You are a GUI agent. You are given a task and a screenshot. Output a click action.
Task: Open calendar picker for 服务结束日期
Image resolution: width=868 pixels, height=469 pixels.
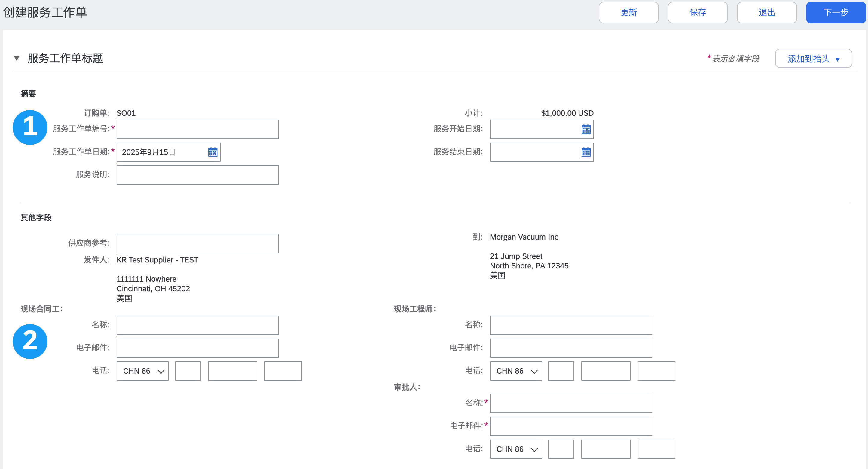click(x=586, y=152)
